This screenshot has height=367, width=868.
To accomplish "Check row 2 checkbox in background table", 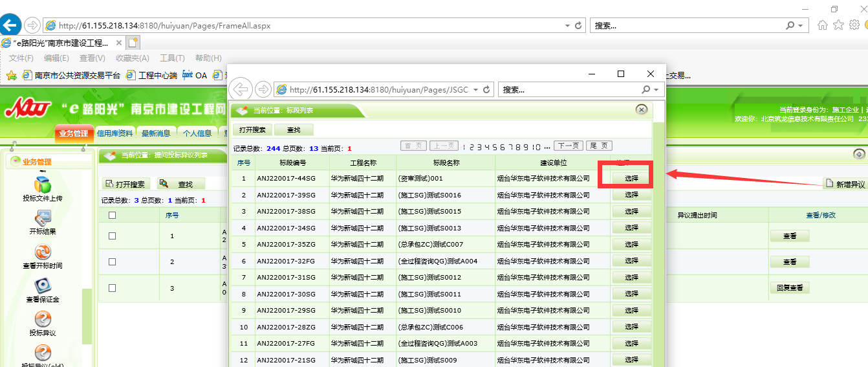I will point(112,261).
